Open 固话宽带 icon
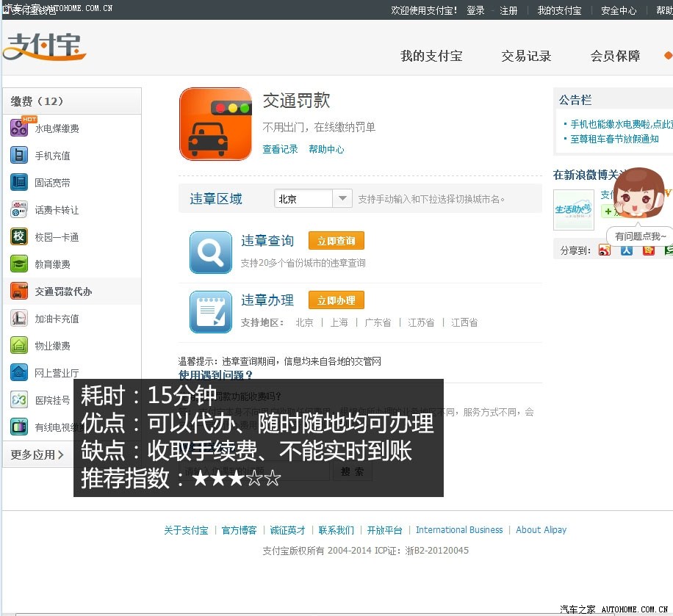The width and height of the screenshot is (673, 616). tap(19, 182)
